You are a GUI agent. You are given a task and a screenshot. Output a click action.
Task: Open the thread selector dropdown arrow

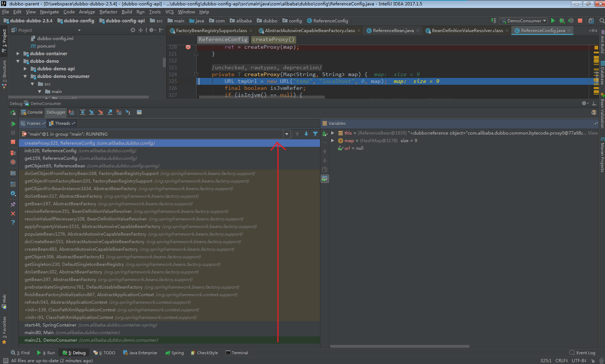click(x=287, y=134)
